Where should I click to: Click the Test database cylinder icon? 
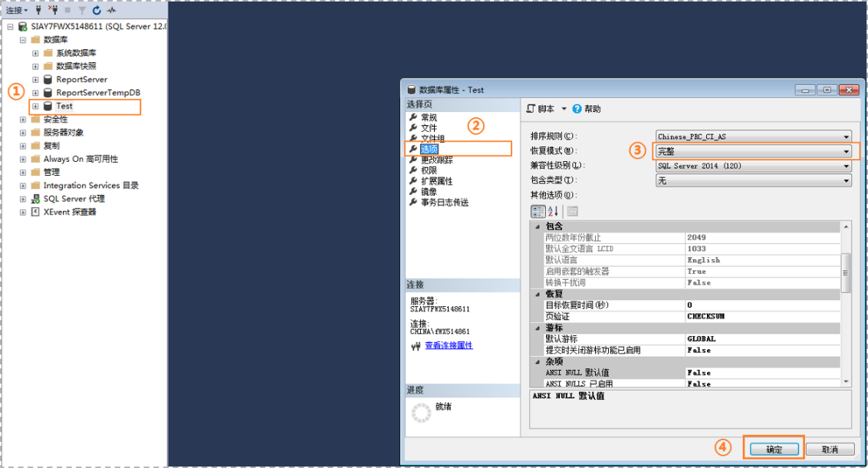[x=48, y=106]
